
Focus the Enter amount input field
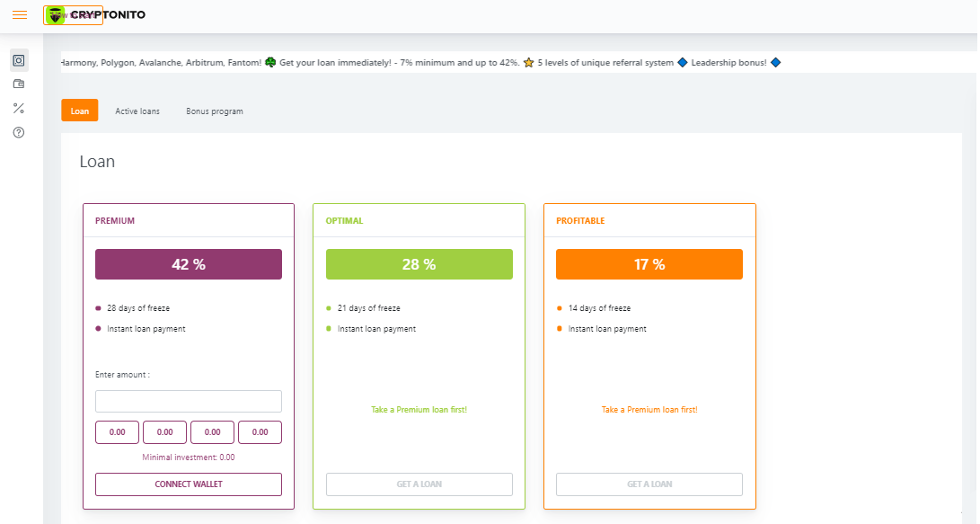tap(188, 402)
